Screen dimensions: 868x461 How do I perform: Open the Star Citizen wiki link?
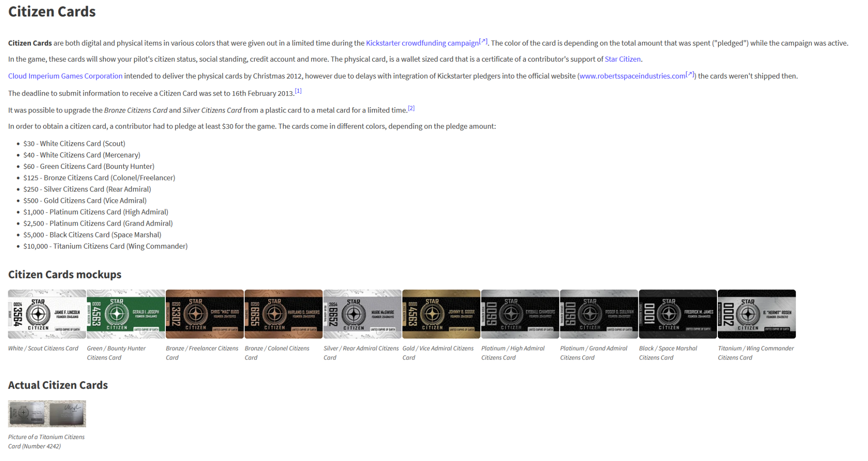point(622,59)
